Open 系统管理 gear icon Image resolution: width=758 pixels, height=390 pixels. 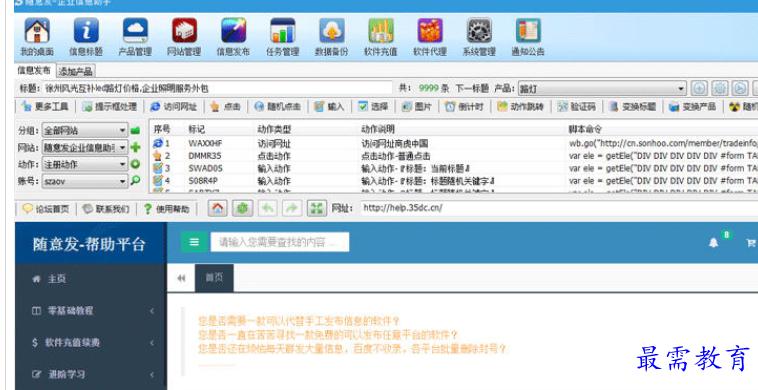[x=479, y=38]
